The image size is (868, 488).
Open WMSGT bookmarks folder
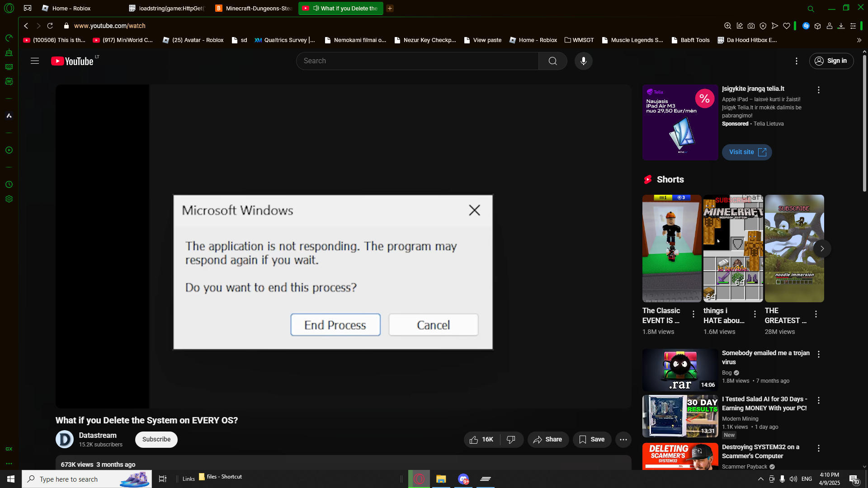coord(579,40)
